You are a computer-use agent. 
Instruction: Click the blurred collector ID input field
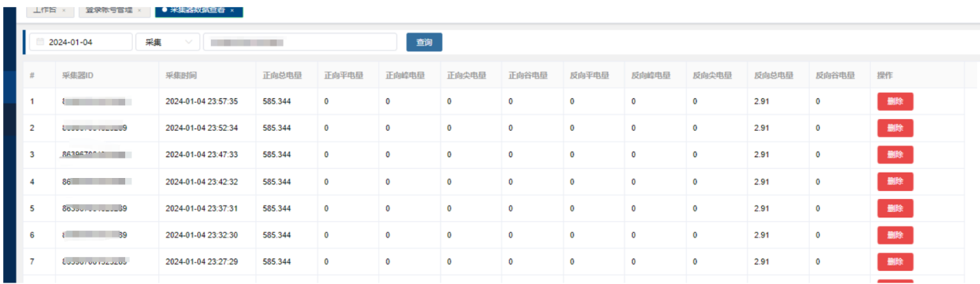300,43
